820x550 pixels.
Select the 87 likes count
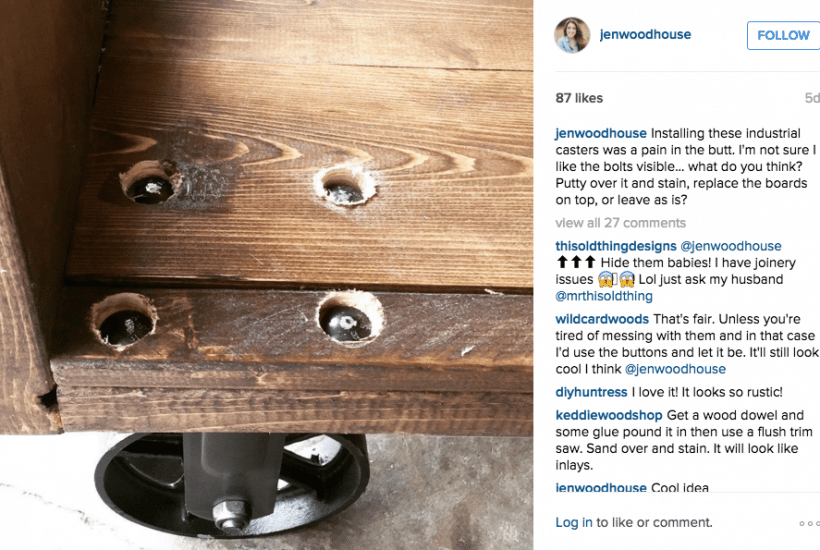point(579,98)
